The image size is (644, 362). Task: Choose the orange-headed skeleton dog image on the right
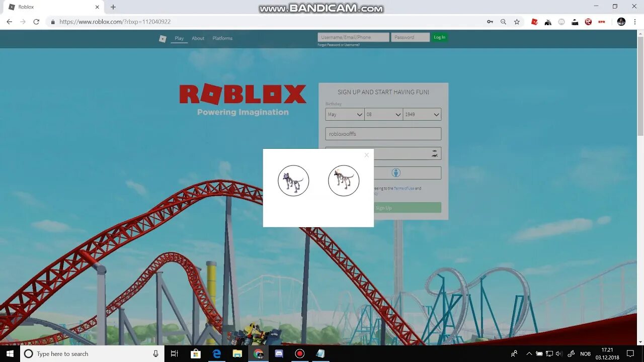(344, 180)
